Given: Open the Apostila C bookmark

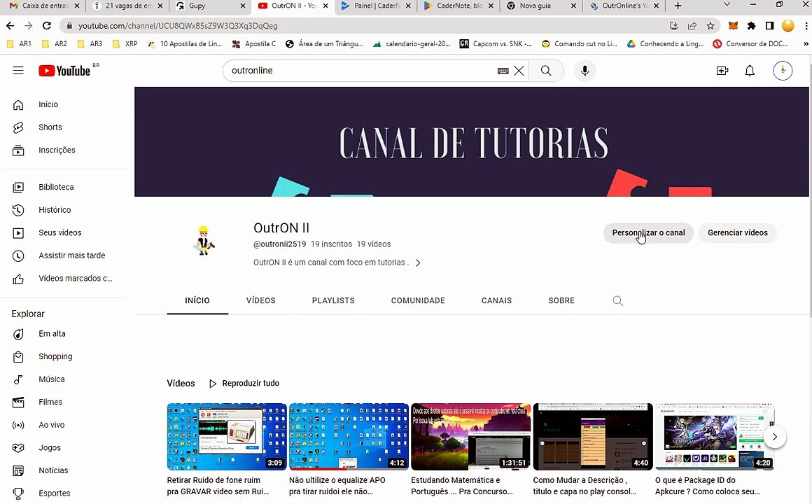Looking at the screenshot, I should click(253, 44).
